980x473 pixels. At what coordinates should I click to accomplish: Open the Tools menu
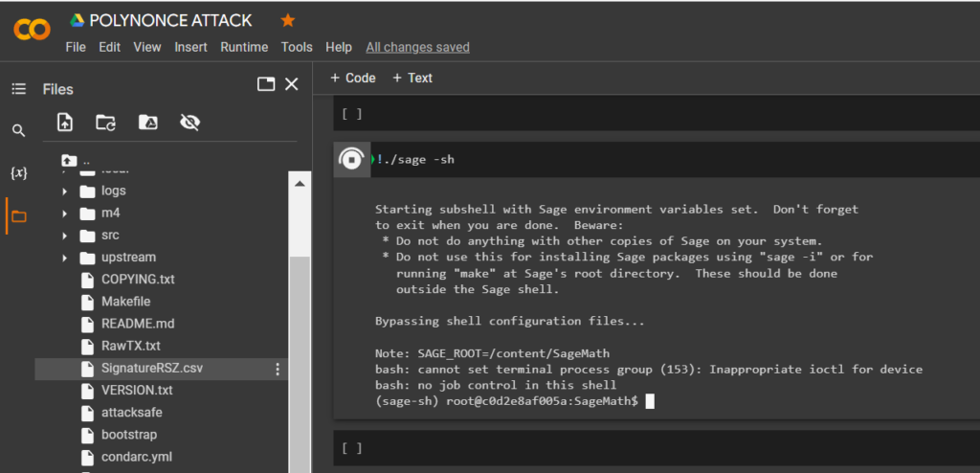[x=297, y=47]
